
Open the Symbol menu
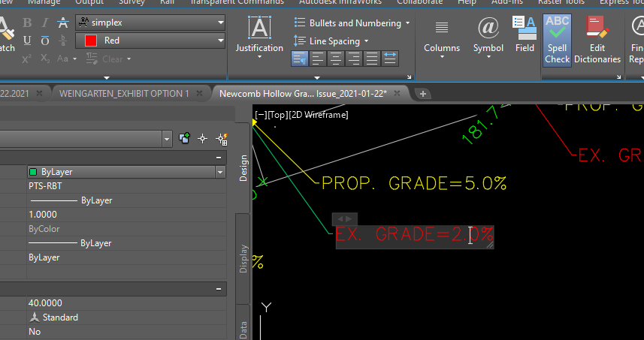[x=488, y=38]
